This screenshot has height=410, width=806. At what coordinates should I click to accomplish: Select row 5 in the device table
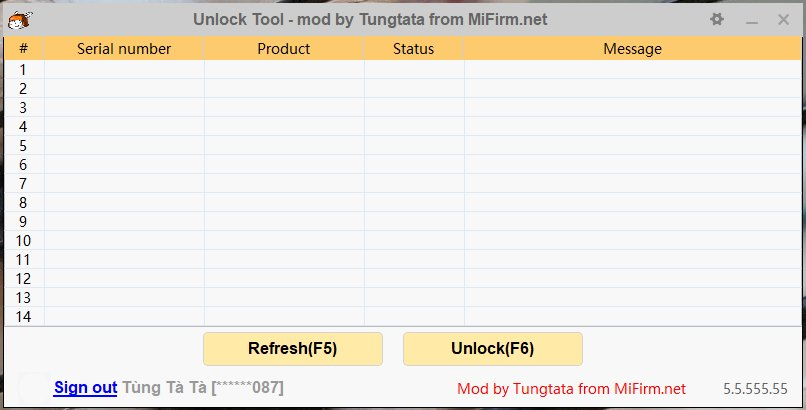tap(23, 145)
